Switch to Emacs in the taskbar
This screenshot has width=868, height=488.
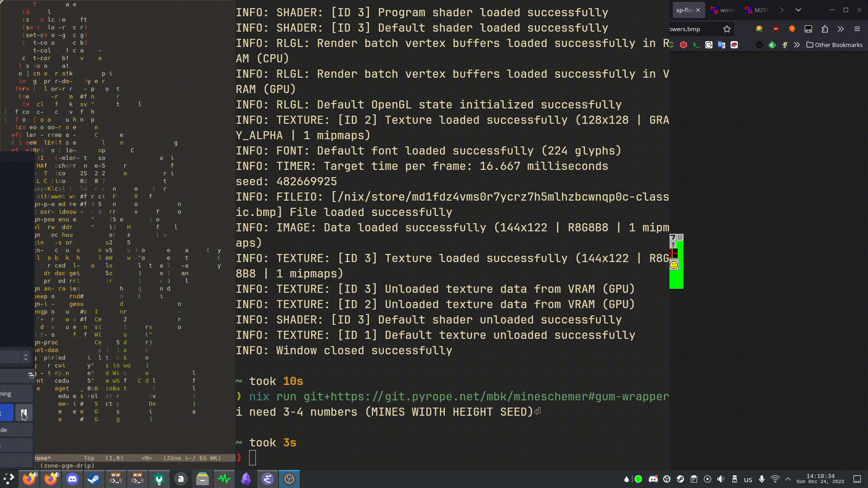pyautogui.click(x=268, y=479)
